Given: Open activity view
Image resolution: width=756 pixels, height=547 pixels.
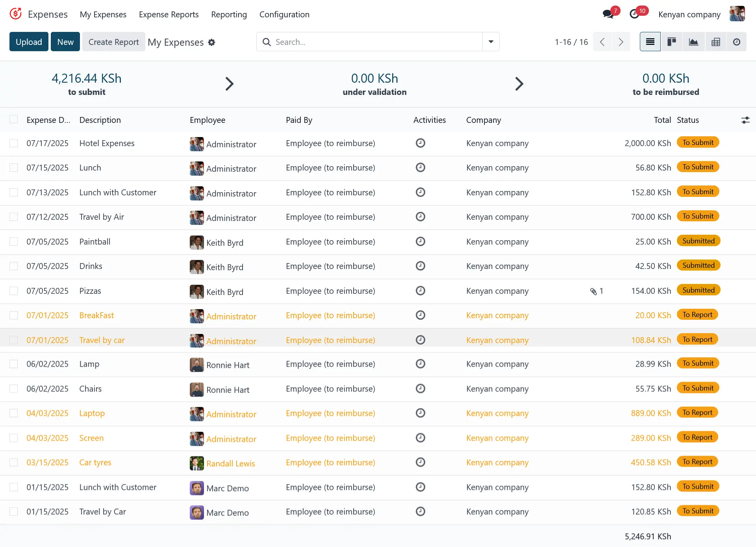Looking at the screenshot, I should tap(736, 42).
